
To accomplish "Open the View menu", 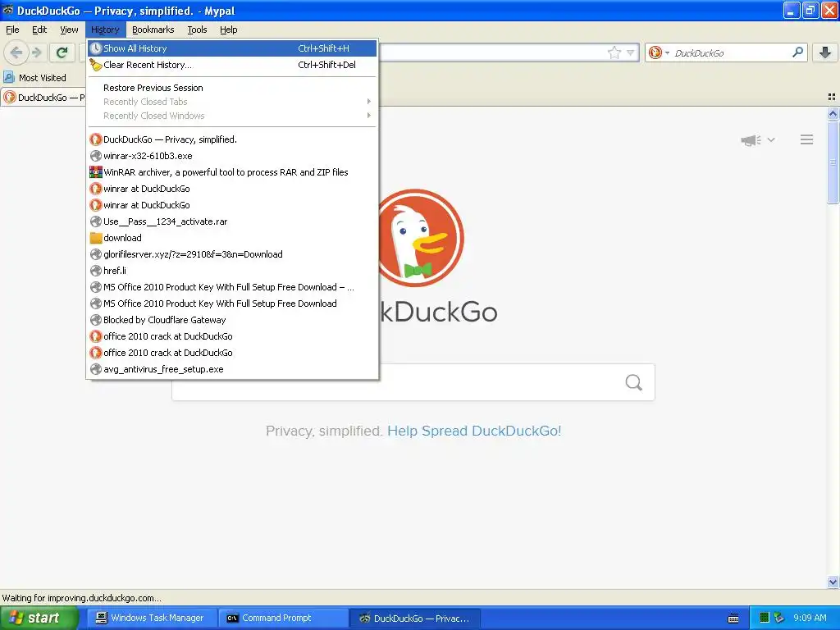I will pyautogui.click(x=69, y=30).
